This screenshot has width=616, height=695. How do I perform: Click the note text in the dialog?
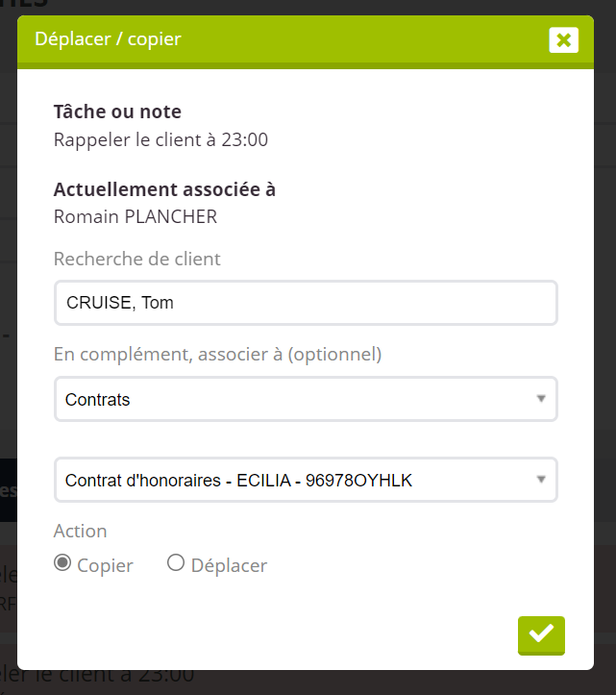coord(160,139)
